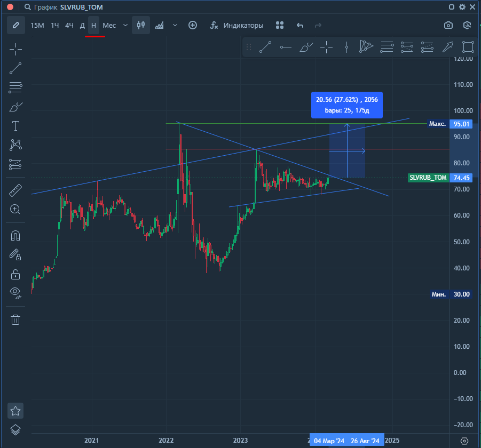Toggle the favorites star toolbar

[x=15, y=411]
